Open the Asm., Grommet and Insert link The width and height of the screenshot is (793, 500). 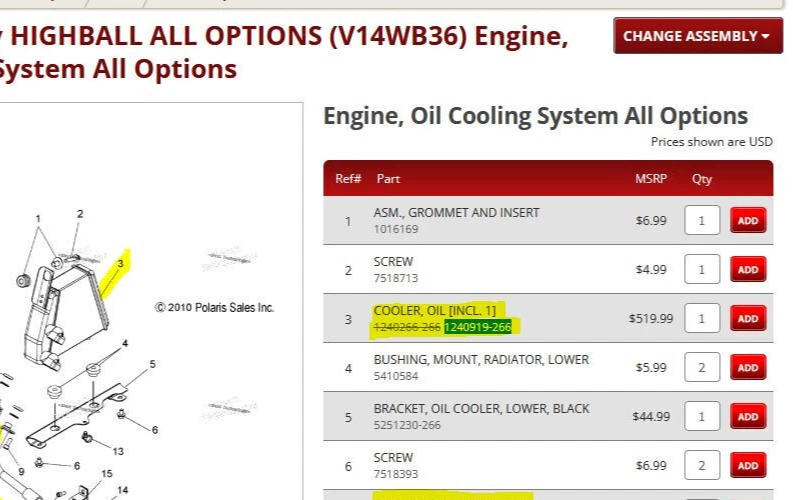456,213
